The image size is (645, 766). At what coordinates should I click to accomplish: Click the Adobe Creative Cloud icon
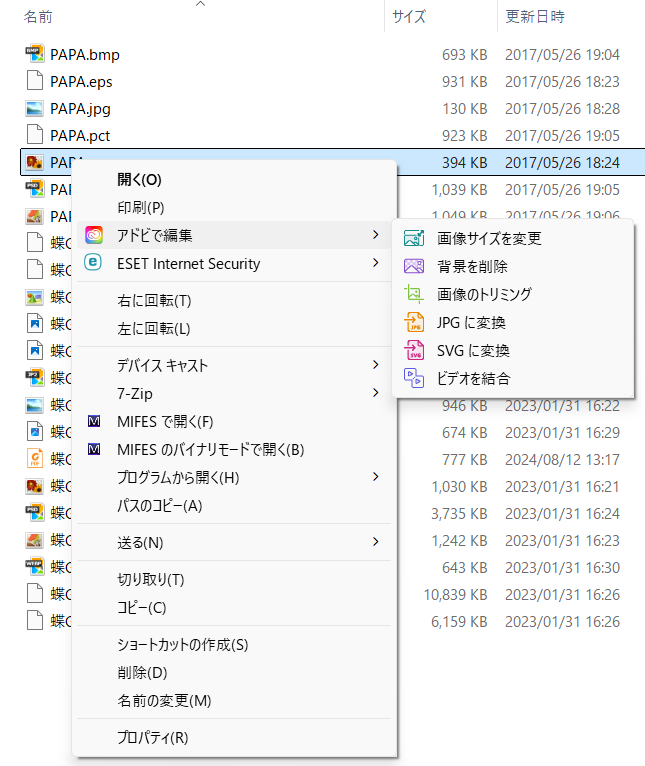(94, 235)
